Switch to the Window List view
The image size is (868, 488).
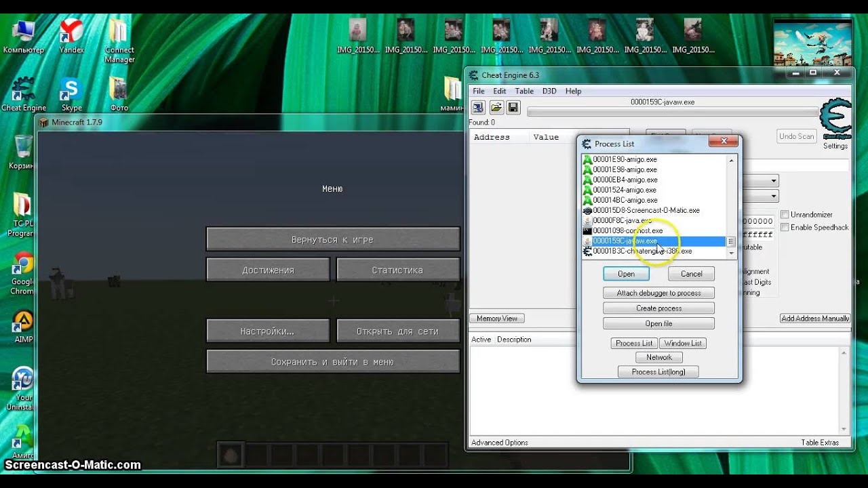(x=683, y=343)
